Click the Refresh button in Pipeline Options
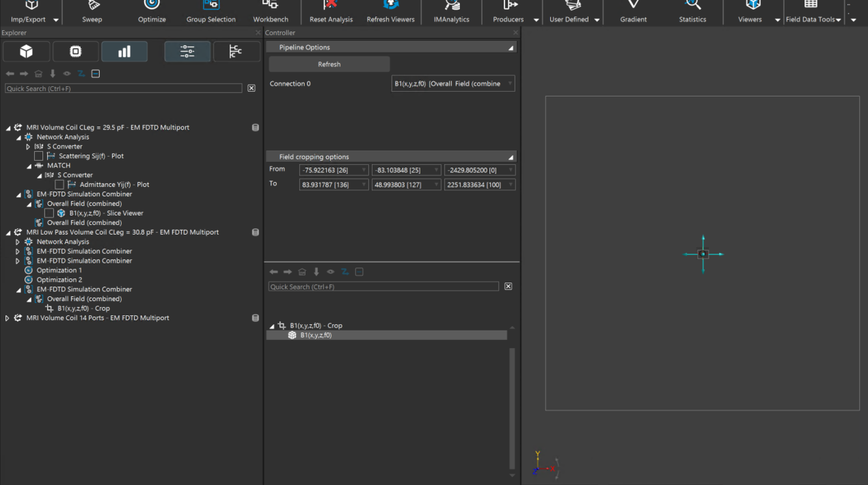 click(x=329, y=64)
